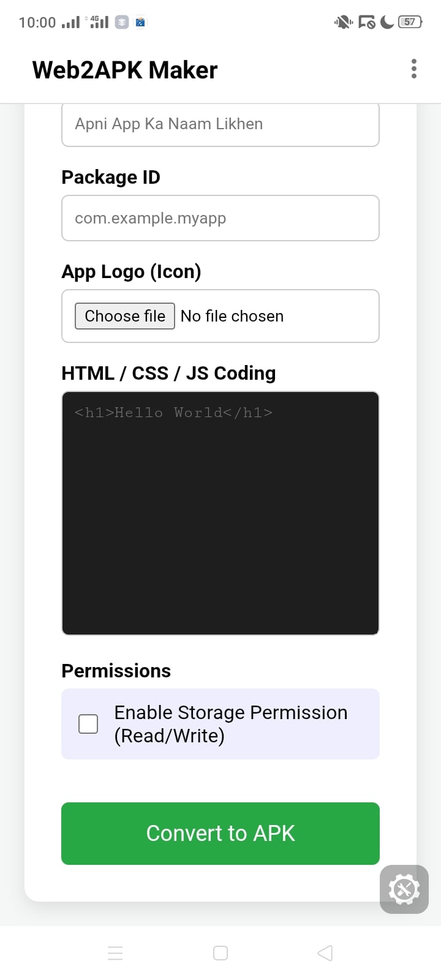Viewport: 441px width, 980px height.
Task: Enable the Storage Permission checkbox
Action: point(88,724)
